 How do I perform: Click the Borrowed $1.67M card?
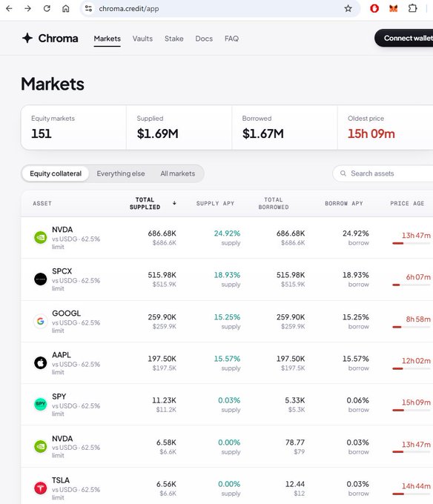click(x=285, y=127)
